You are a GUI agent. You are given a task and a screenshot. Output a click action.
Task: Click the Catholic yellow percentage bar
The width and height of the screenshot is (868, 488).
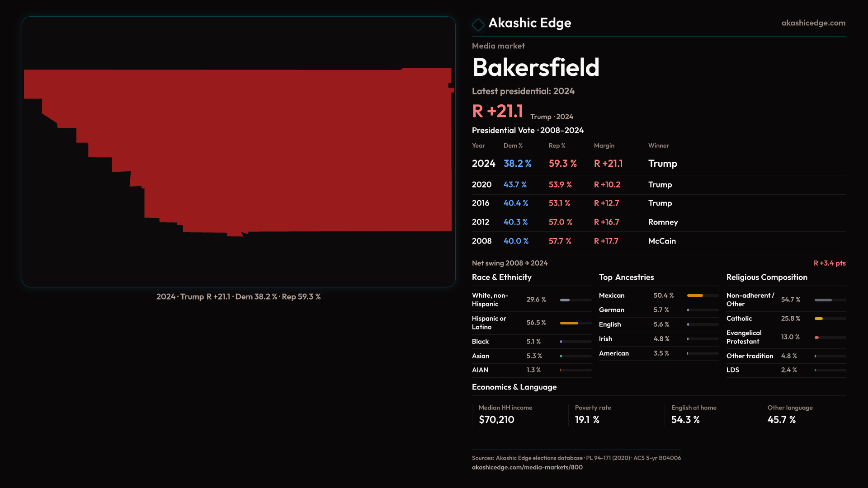click(819, 319)
